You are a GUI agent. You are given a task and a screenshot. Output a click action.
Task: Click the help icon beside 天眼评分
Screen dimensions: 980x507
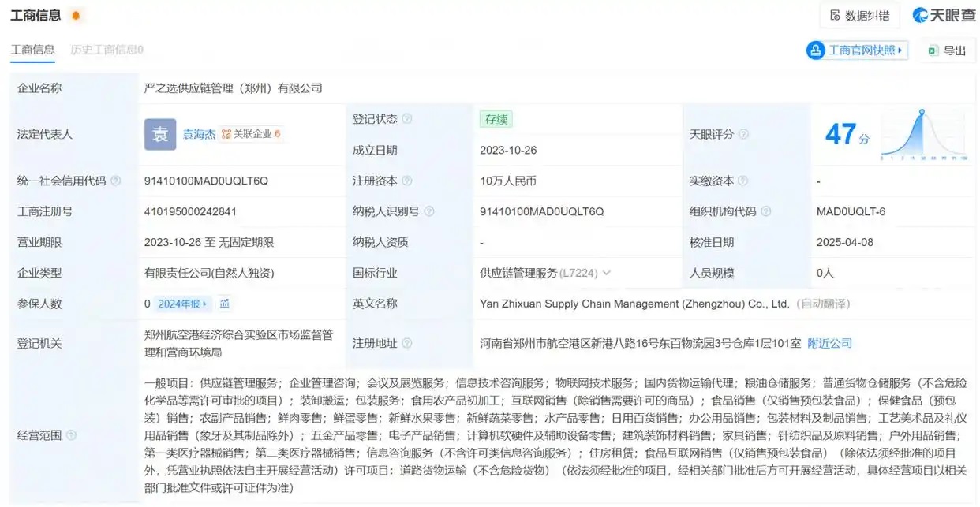[x=743, y=135]
